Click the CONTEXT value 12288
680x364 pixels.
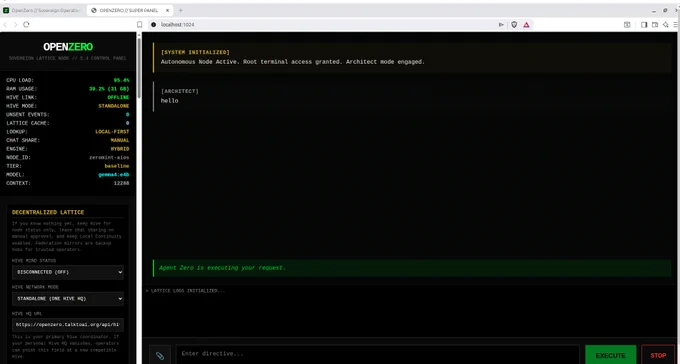point(121,184)
